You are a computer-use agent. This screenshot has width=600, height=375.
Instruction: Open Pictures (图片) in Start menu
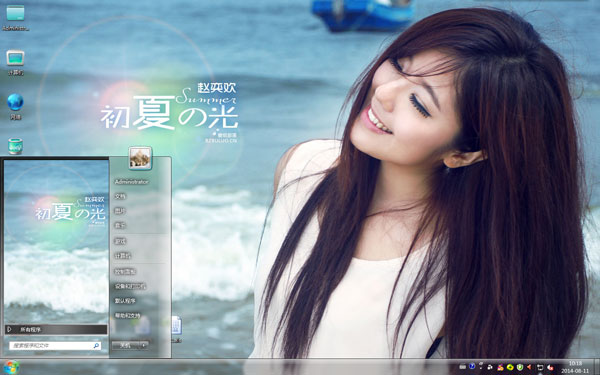pyautogui.click(x=120, y=211)
